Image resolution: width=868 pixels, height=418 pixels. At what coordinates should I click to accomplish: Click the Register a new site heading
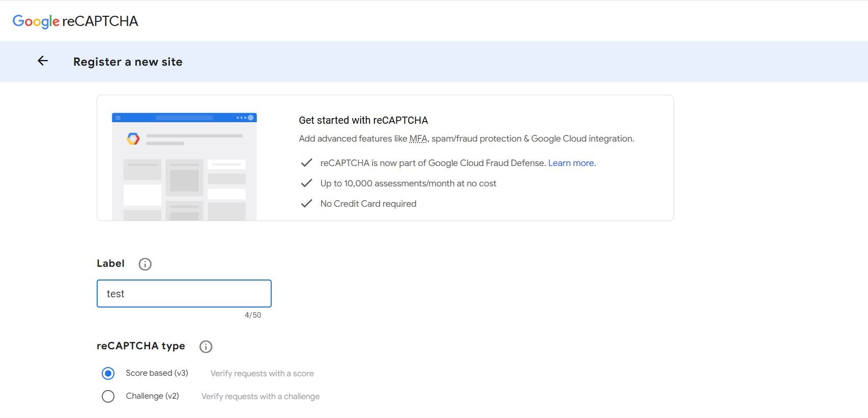[128, 62]
